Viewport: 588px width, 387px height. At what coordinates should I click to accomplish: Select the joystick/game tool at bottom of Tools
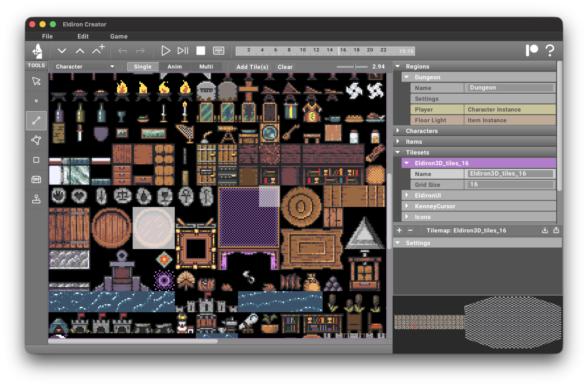click(x=36, y=199)
